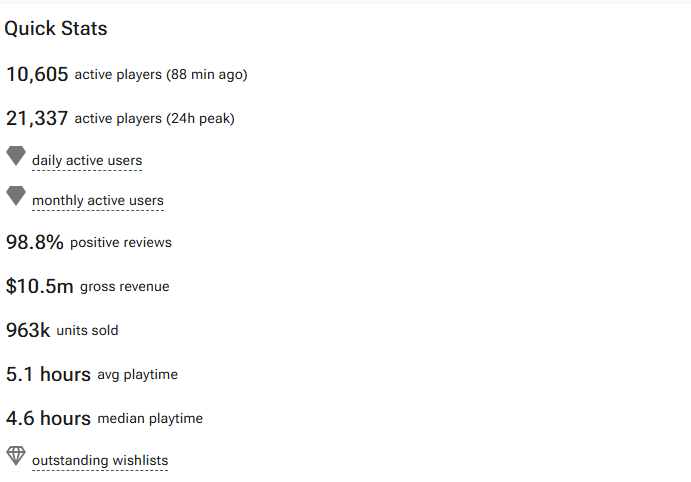Viewport: 691px width, 482px height.
Task: Click the 'active players (88 min ago)' label
Action: (161, 74)
